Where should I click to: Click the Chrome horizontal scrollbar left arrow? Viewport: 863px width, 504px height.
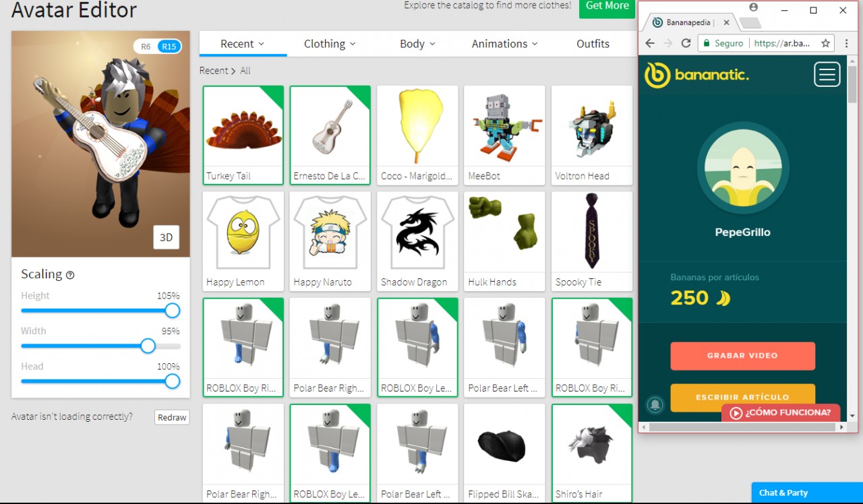coord(645,427)
